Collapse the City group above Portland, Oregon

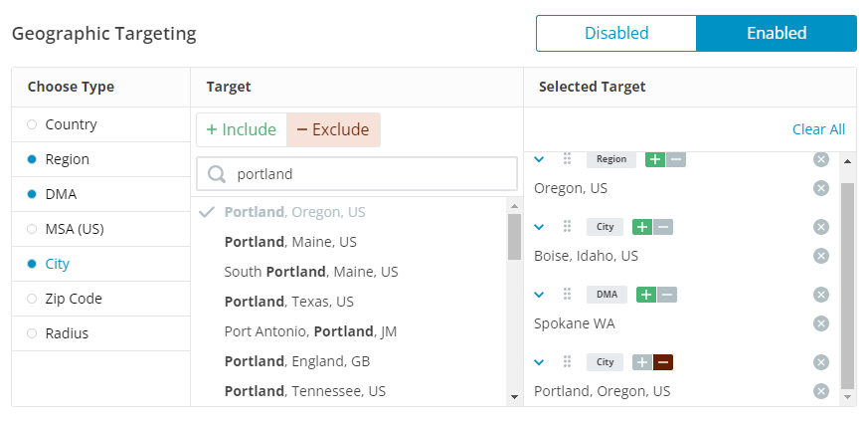click(539, 362)
